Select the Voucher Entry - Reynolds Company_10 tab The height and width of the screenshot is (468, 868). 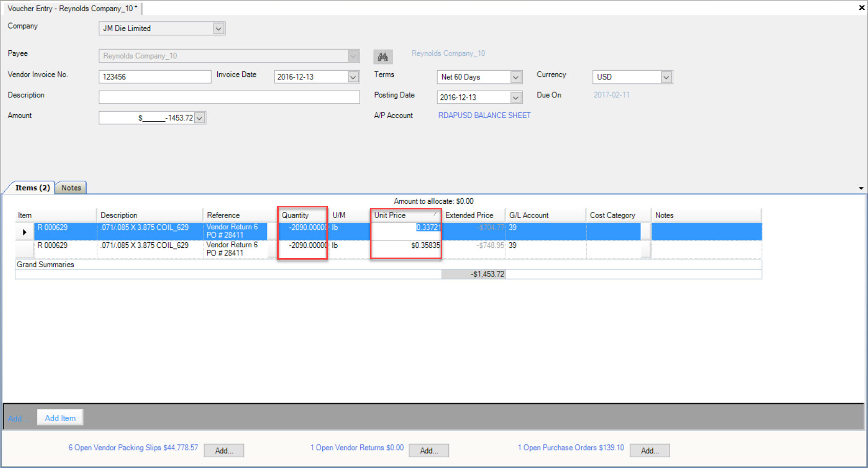click(72, 8)
